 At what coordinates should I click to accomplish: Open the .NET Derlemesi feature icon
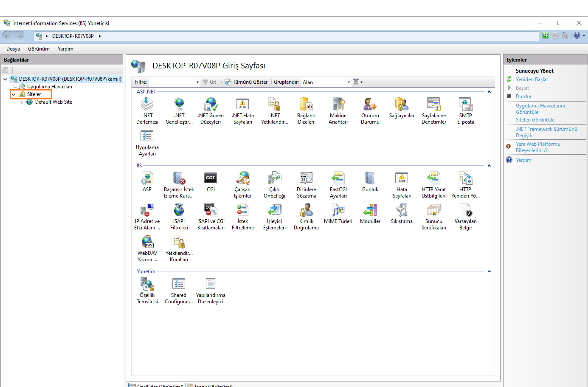147,104
